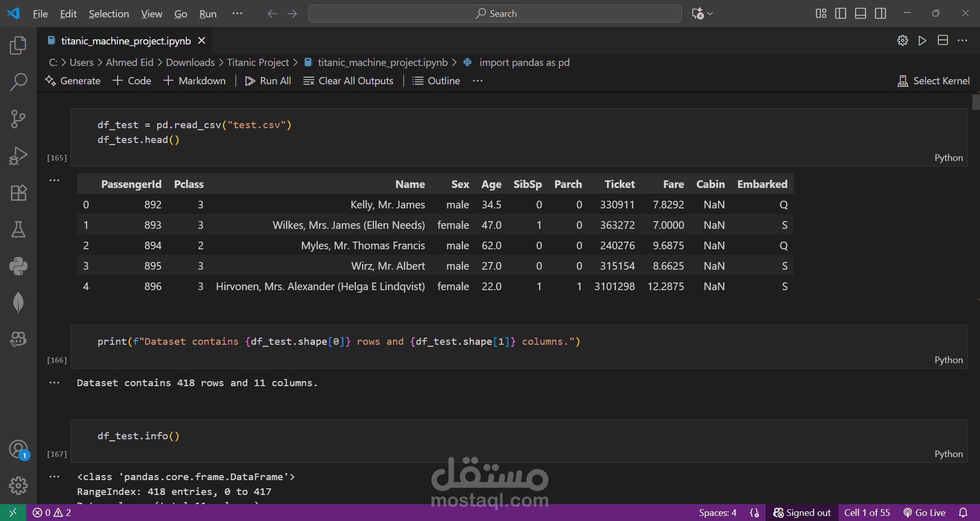Close the titanic_machine_project.ipynb tab
This screenshot has height=521, width=980.
point(202,41)
